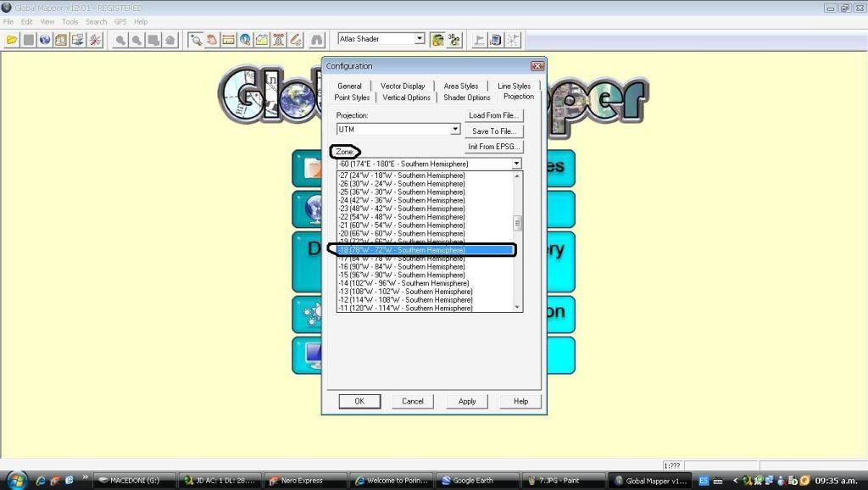Viewport: 868px width, 490px height.
Task: Select the Feature Info tool
Action: pos(245,40)
